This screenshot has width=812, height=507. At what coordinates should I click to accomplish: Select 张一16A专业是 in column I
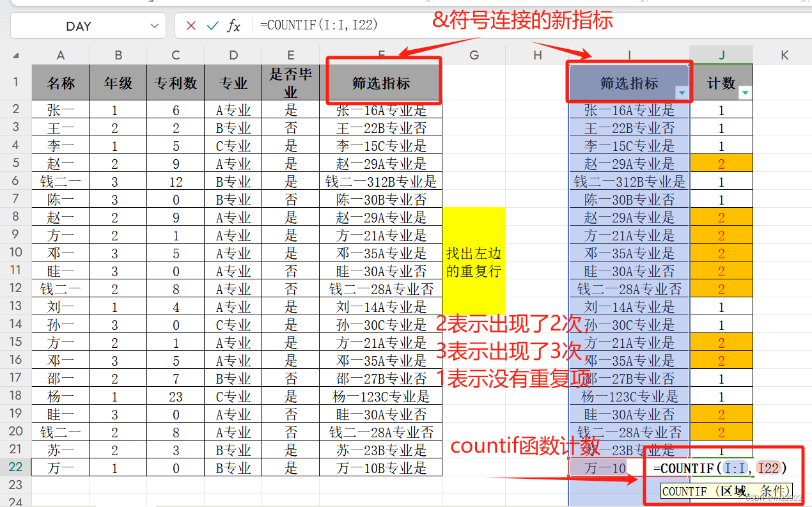pos(629,109)
